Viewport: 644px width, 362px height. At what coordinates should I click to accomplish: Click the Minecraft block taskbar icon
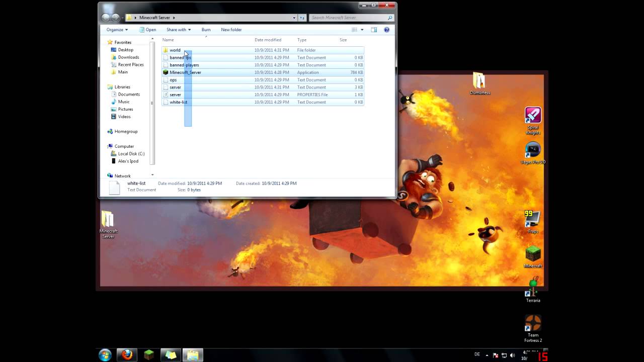tap(148, 354)
